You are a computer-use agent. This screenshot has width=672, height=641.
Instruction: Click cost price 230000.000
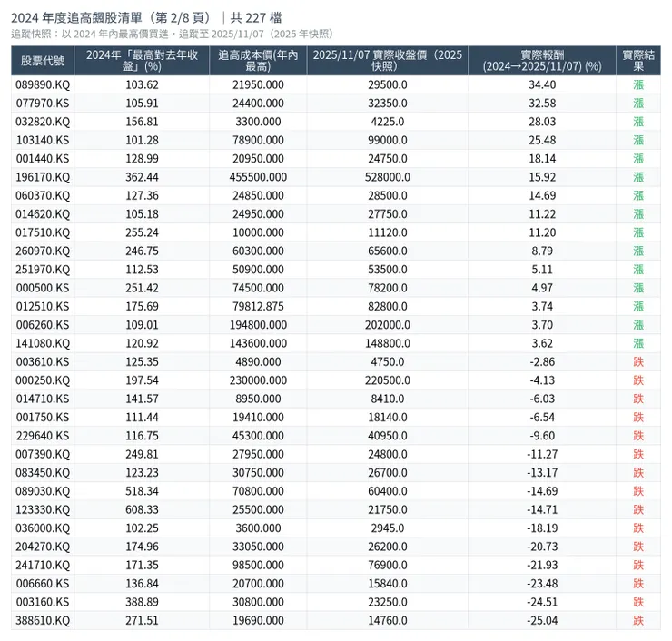point(258,380)
